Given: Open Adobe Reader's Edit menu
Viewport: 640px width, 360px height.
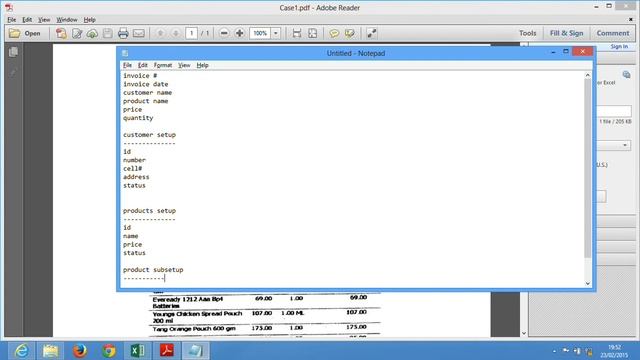Looking at the screenshot, I should coord(27,20).
